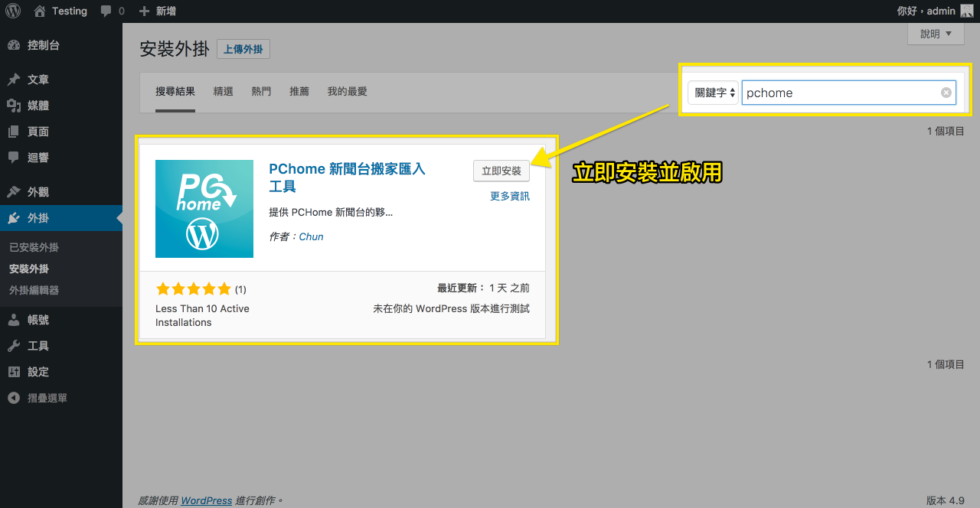Click the 上傳外掛 button
The width and height of the screenshot is (980, 508).
pos(243,50)
